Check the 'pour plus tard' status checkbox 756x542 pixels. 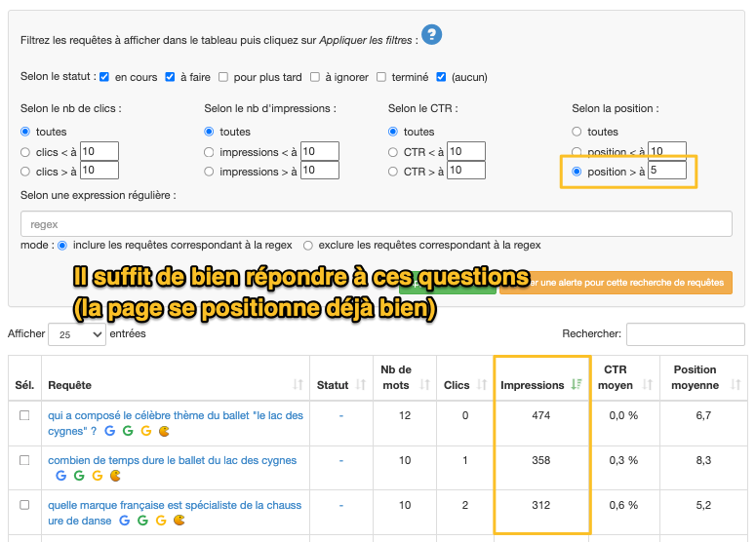pyautogui.click(x=223, y=77)
